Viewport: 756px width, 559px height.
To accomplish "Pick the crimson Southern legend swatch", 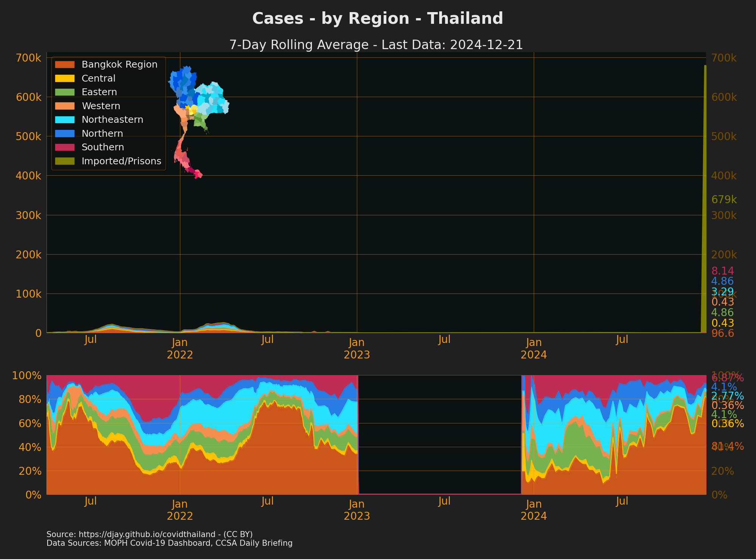I will coord(65,147).
